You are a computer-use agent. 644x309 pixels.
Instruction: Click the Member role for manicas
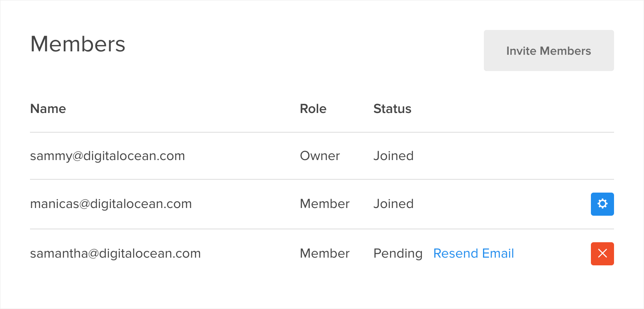tap(325, 204)
